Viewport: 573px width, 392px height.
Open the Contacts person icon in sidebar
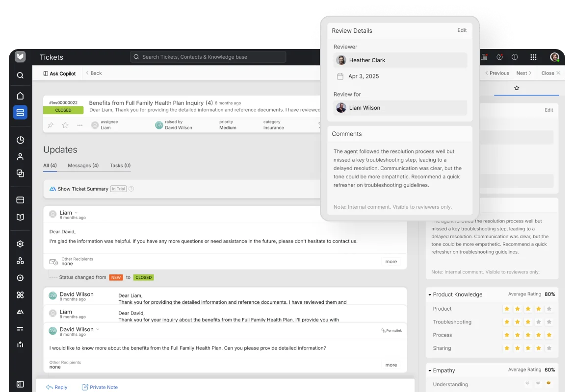[20, 157]
